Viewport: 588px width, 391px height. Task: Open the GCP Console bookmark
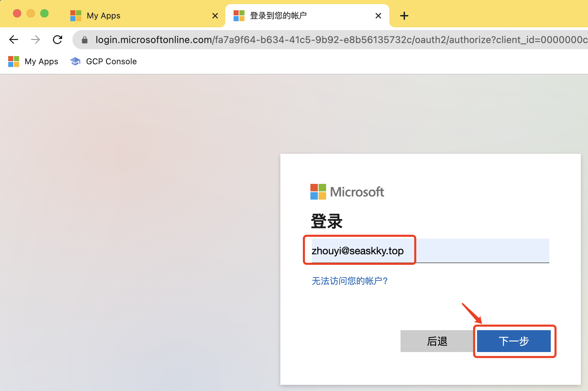click(x=103, y=62)
